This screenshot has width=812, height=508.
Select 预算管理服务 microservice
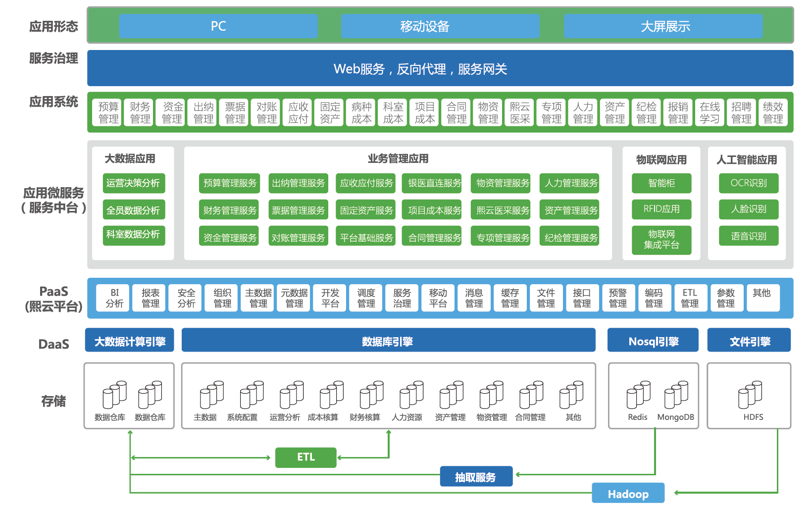click(x=229, y=183)
